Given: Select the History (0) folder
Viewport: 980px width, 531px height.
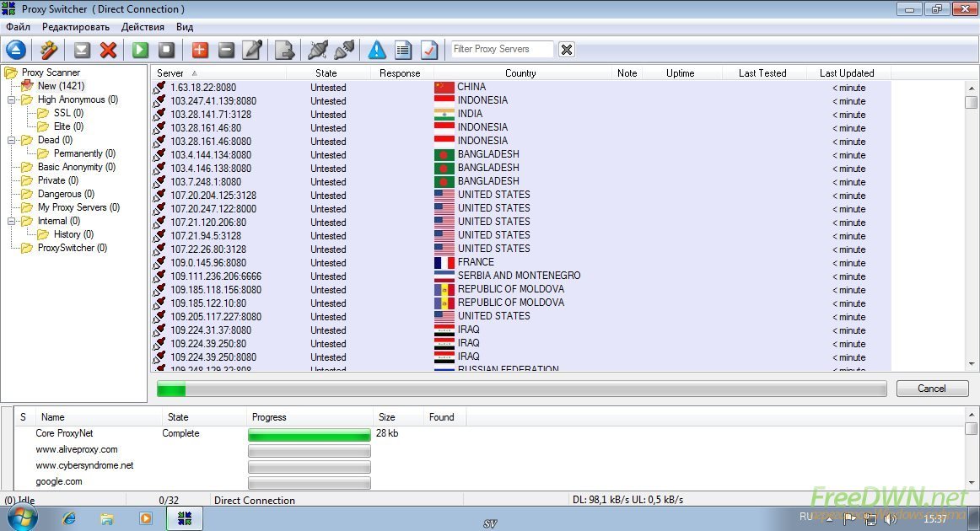Looking at the screenshot, I should pos(73,235).
